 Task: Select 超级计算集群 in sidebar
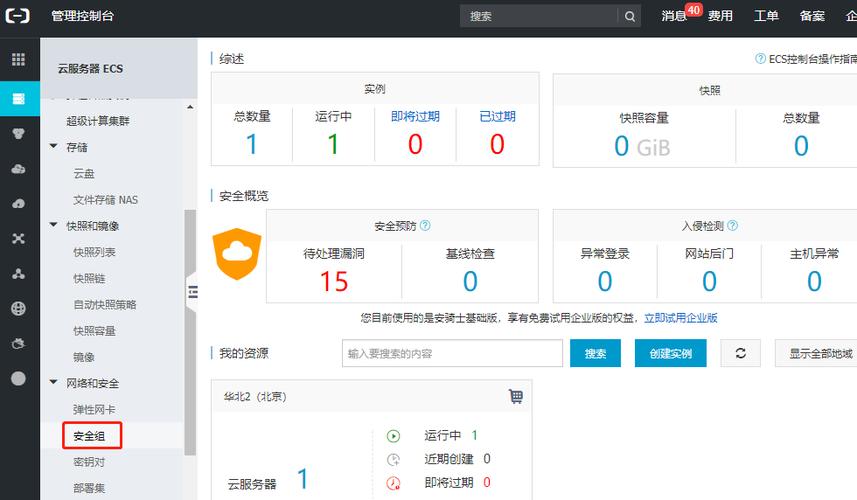(98, 121)
